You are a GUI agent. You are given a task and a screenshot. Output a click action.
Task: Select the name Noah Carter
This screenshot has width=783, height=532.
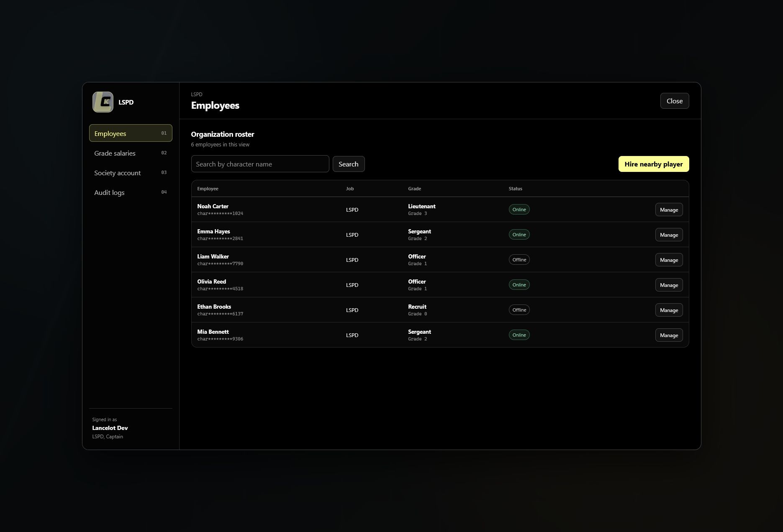(x=213, y=206)
